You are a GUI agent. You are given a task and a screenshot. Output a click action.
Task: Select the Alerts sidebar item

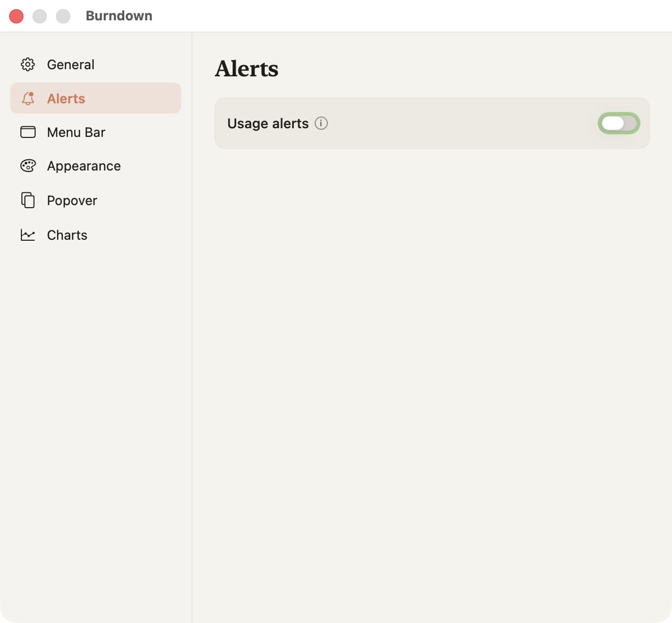[96, 98]
